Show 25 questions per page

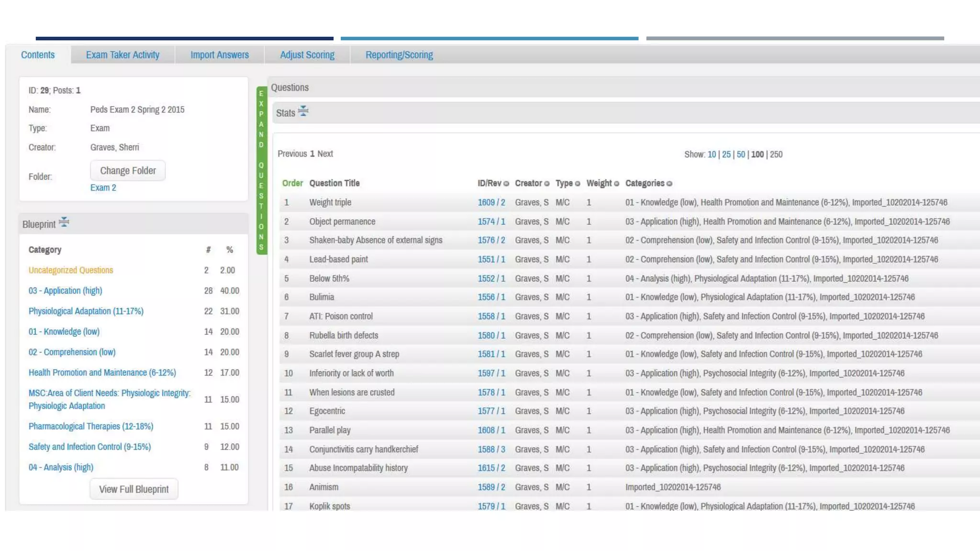click(726, 154)
